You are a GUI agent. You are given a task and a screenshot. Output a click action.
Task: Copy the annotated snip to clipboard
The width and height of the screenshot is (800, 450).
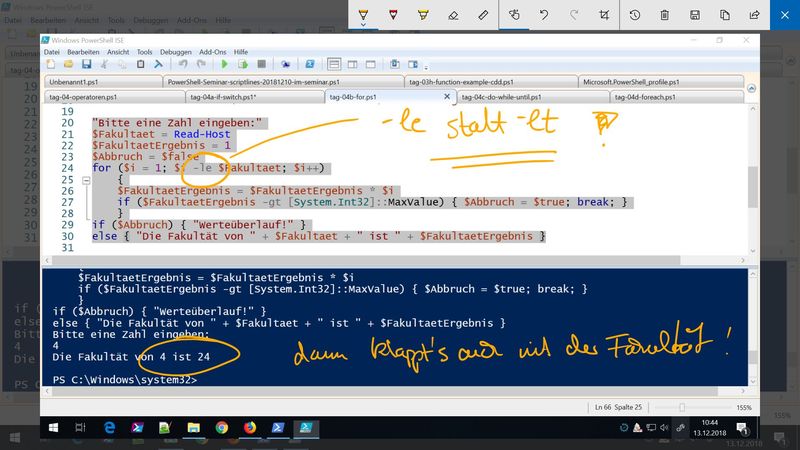click(724, 15)
